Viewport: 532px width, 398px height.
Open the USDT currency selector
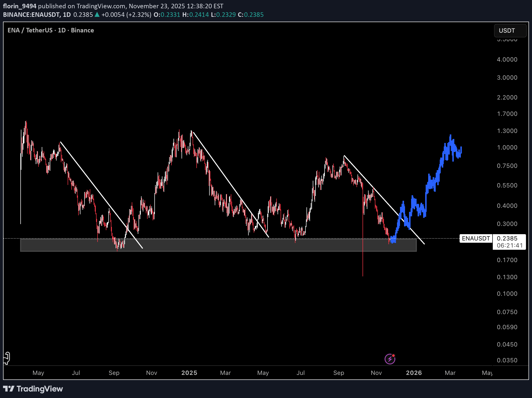coord(510,31)
